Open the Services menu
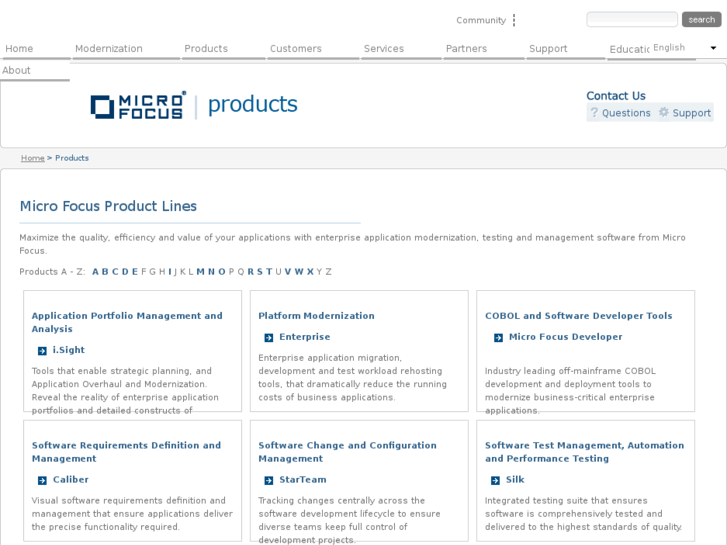The image size is (727, 545). pos(383,48)
